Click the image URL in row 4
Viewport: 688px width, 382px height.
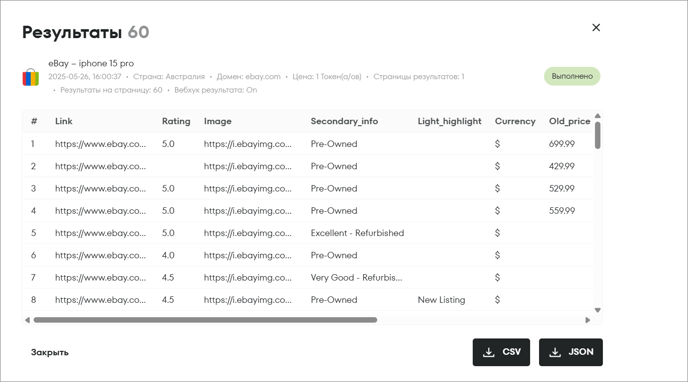[247, 211]
